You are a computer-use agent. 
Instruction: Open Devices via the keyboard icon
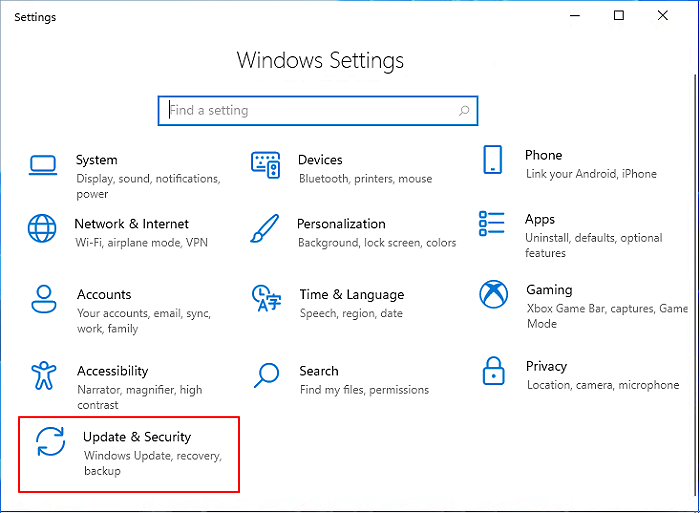pyautogui.click(x=265, y=165)
